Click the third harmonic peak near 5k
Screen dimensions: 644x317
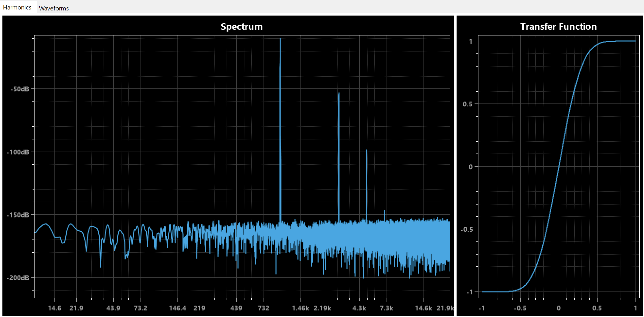[367, 185]
